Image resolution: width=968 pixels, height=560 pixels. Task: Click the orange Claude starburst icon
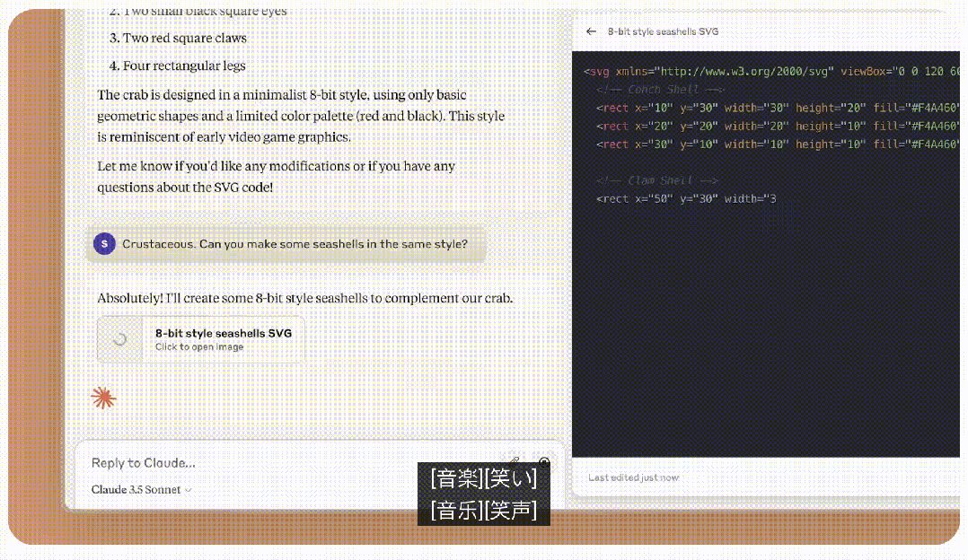coord(104,398)
